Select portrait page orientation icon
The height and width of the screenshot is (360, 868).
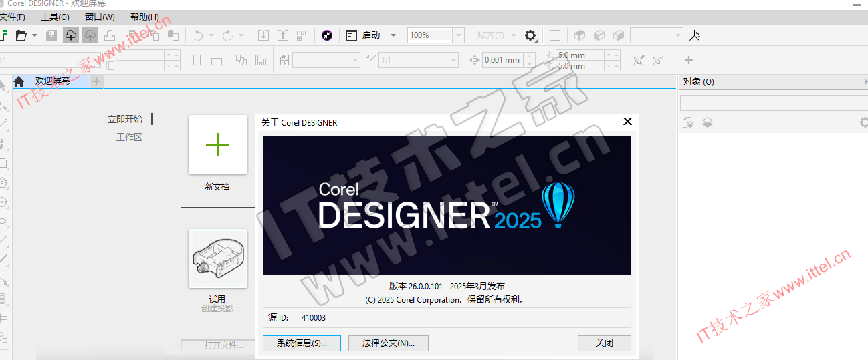[197, 61]
